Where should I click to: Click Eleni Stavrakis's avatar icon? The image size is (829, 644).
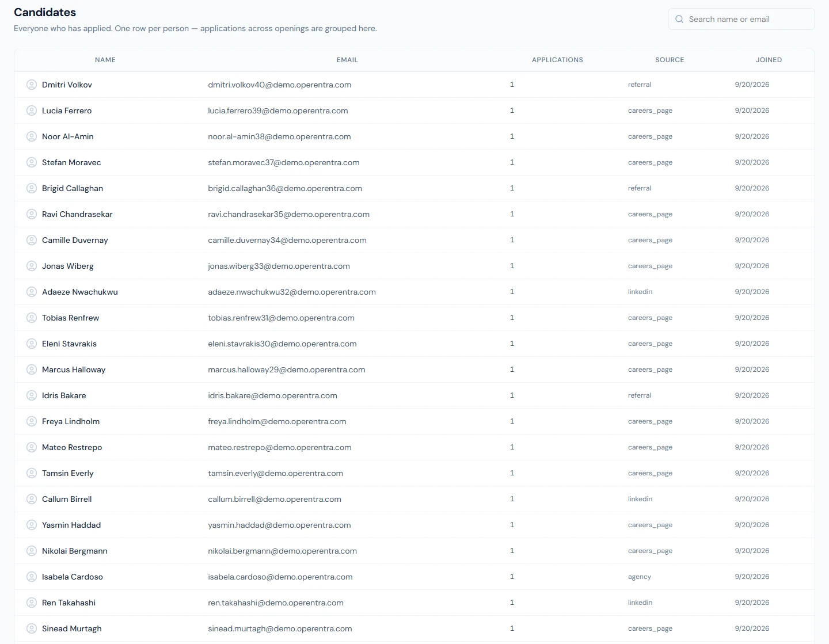(32, 344)
